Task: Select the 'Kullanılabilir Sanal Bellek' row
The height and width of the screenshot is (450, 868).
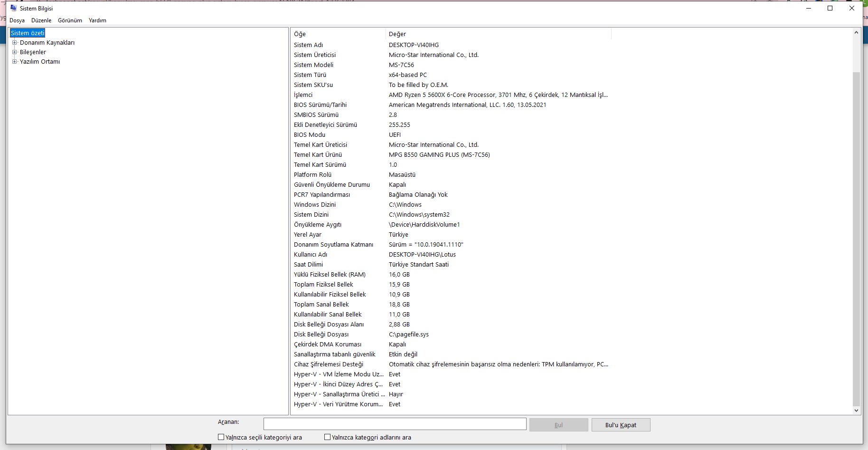Action: pyautogui.click(x=451, y=315)
